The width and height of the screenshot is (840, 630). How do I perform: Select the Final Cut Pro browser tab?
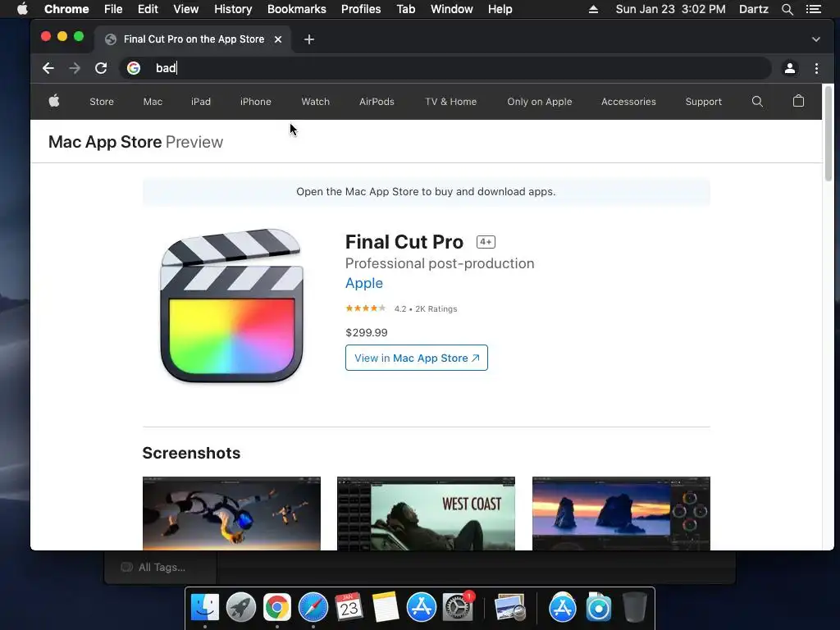tap(193, 39)
